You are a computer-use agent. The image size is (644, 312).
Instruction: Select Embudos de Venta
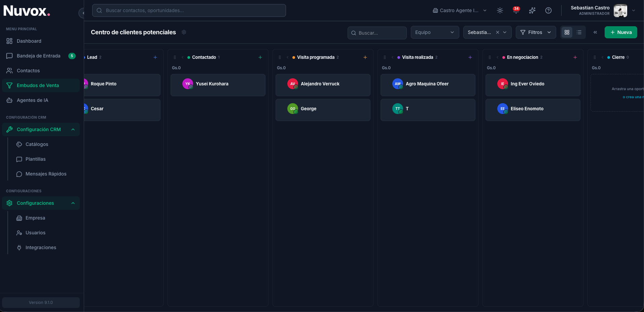41,85
